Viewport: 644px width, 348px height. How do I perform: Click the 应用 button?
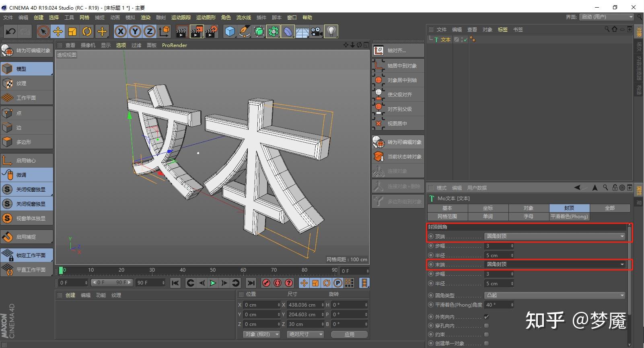(349, 334)
